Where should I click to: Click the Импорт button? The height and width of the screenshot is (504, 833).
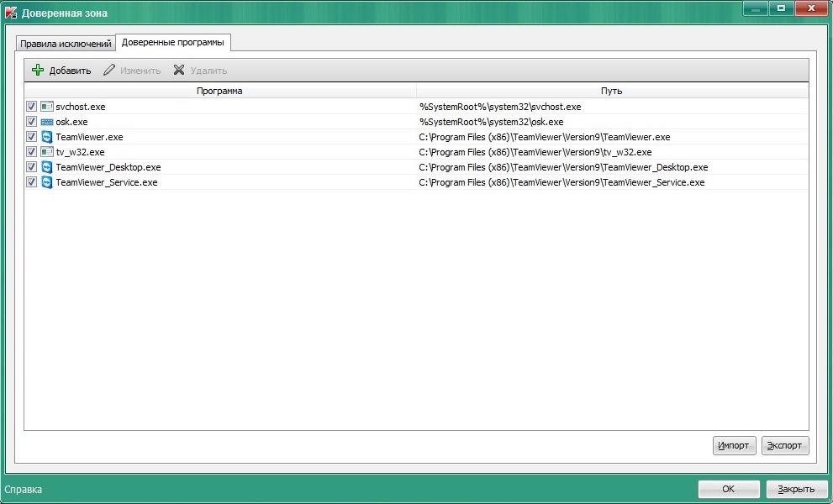pos(734,445)
